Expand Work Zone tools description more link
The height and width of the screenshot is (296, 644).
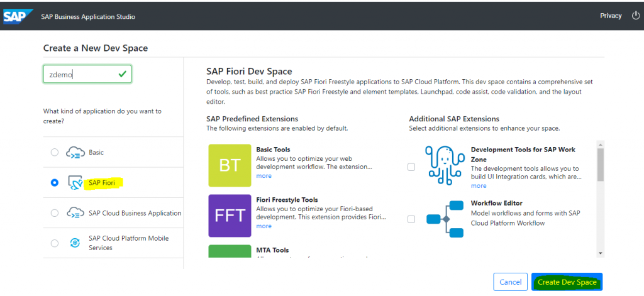479,186
